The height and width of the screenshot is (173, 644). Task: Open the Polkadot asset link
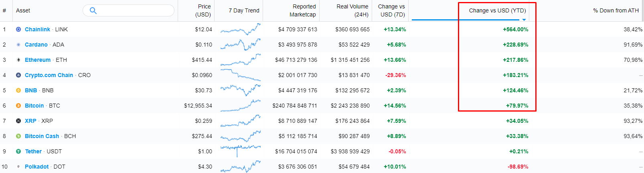coord(36,167)
